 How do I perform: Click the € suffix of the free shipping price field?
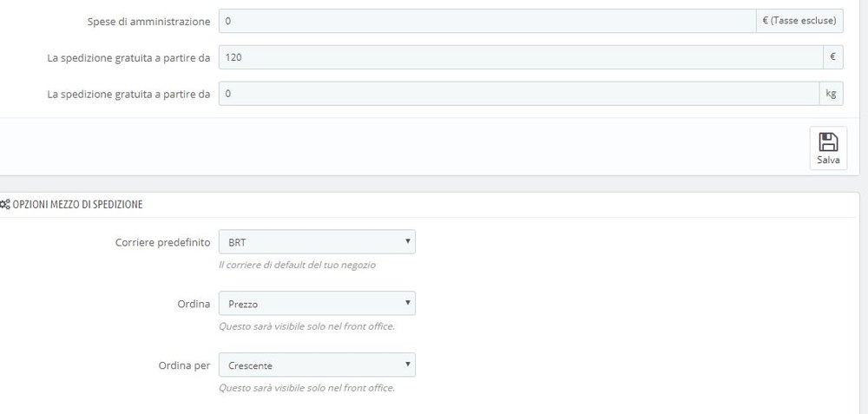click(832, 57)
